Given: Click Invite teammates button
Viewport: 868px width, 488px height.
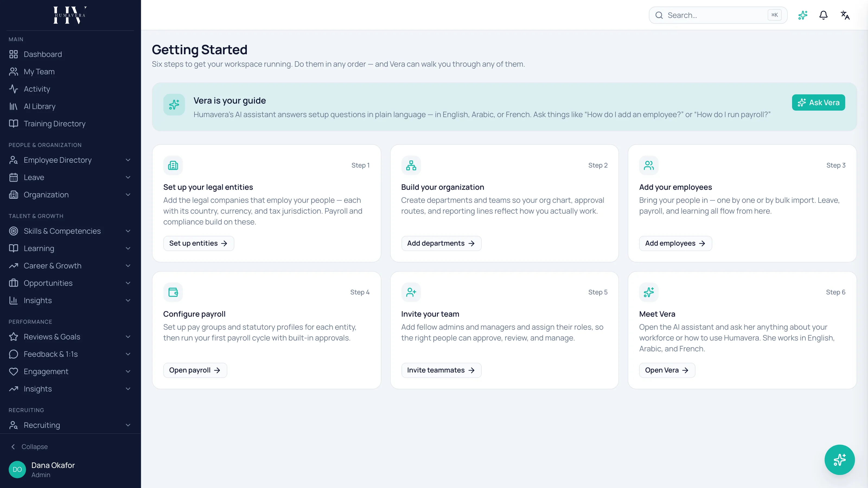Looking at the screenshot, I should point(441,370).
